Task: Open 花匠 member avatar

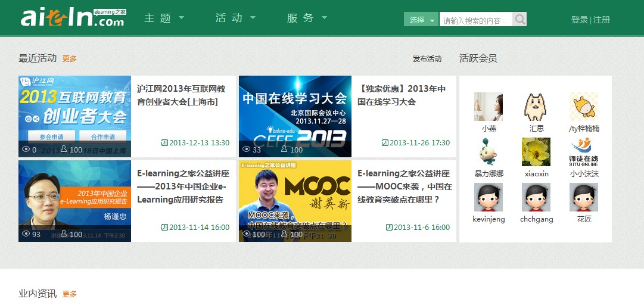Action: coord(584,197)
